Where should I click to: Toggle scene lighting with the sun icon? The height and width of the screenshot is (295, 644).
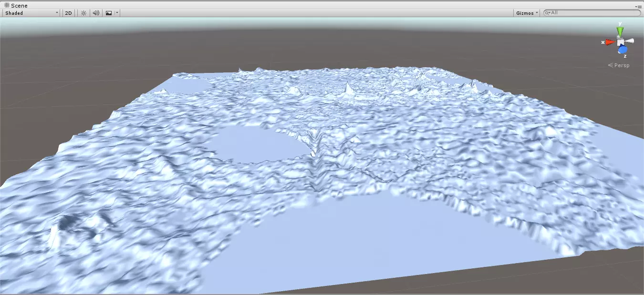point(83,13)
